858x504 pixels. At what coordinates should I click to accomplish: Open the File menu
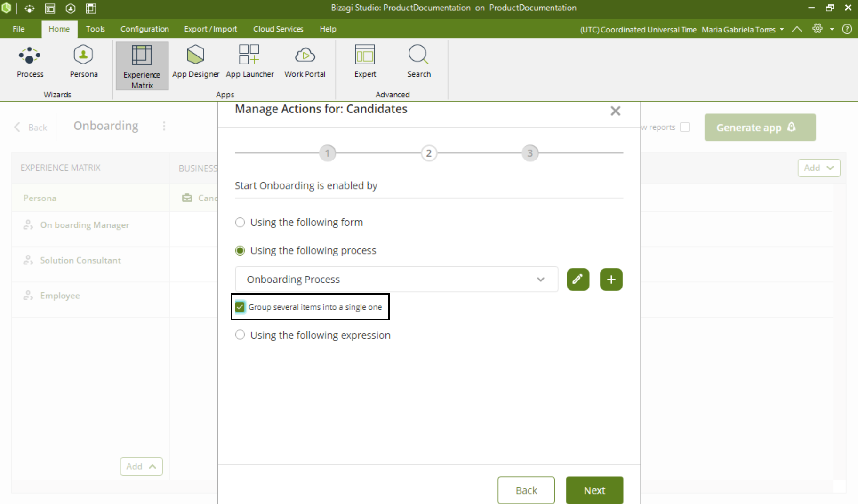(x=19, y=29)
